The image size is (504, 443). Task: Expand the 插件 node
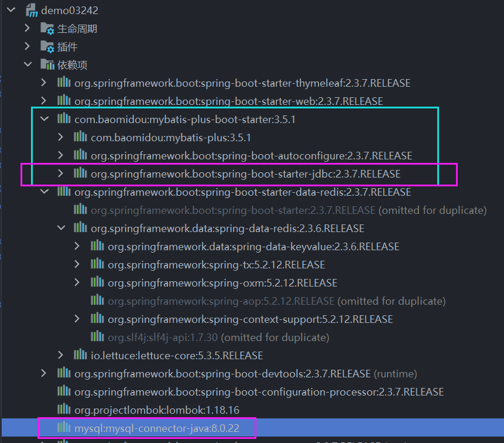tap(28, 47)
